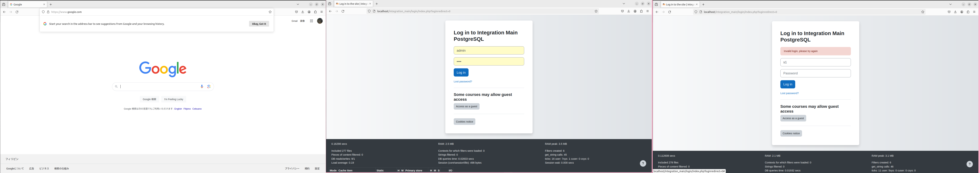Reload the middle admin login window
The width and height of the screenshot is (980, 173).
[x=343, y=11]
